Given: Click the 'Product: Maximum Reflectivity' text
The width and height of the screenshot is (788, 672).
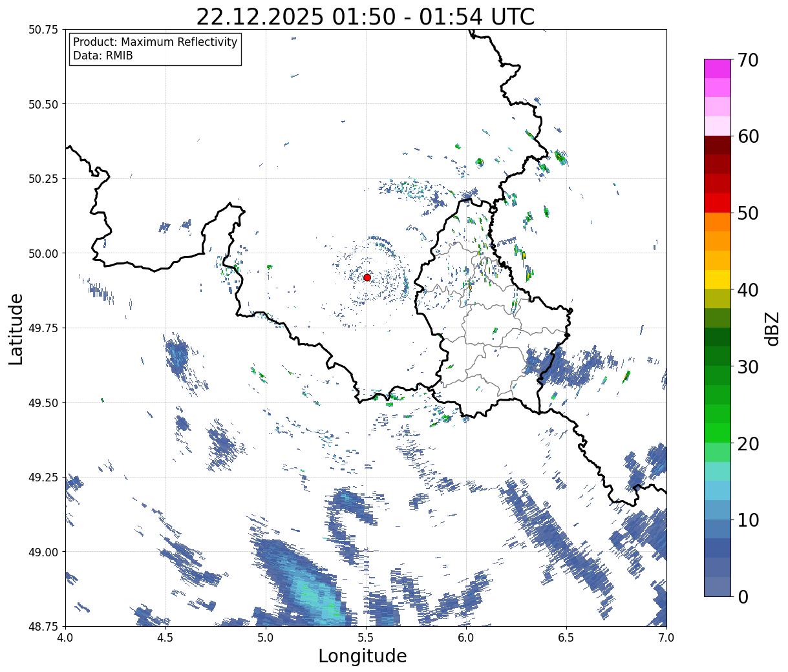Looking at the screenshot, I should (155, 42).
